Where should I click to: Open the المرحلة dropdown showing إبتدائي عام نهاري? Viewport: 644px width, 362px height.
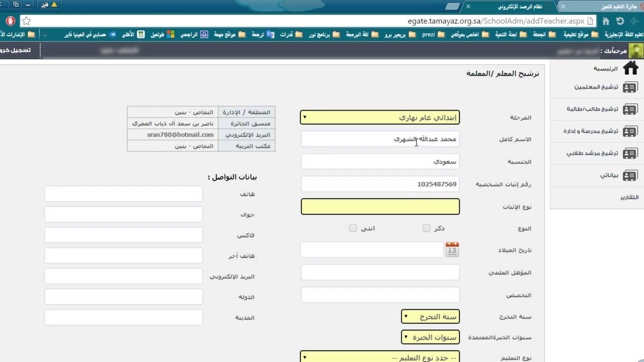pos(380,118)
